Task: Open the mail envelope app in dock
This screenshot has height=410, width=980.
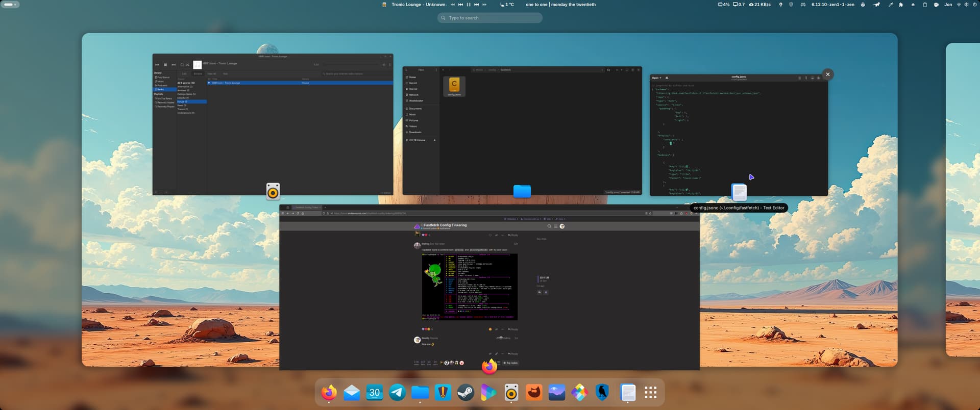Action: (352, 393)
